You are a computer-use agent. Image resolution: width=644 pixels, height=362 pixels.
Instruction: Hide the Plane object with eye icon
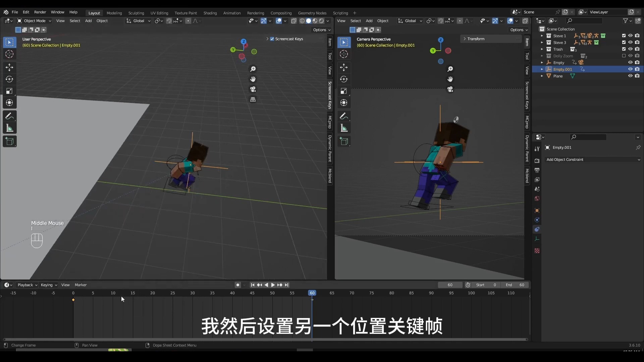630,76
